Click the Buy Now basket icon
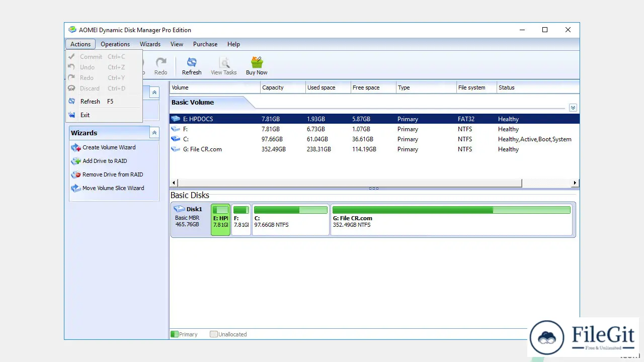This screenshot has width=644, height=362. click(257, 62)
